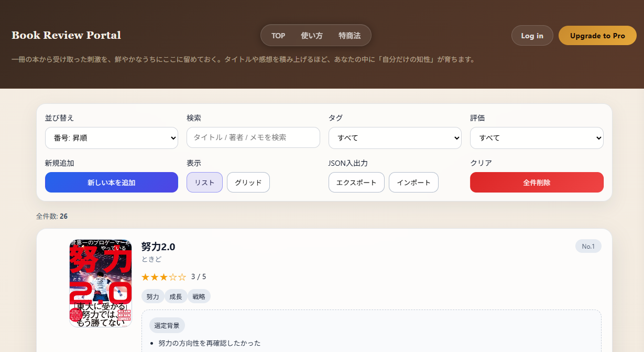Open the TOP navigation item
This screenshot has height=352, width=644.
click(278, 36)
